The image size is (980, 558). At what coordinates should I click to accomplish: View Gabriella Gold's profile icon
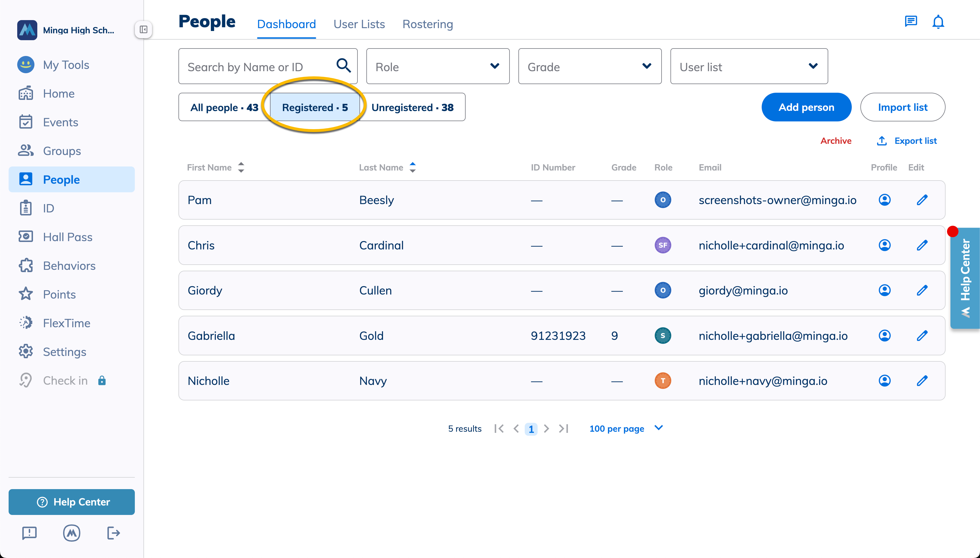(884, 335)
